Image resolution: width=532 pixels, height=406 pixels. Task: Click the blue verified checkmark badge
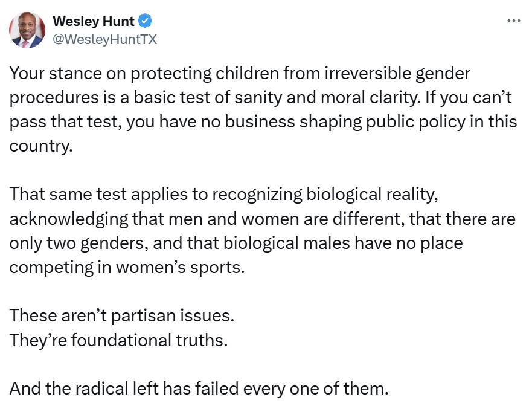tap(145, 21)
